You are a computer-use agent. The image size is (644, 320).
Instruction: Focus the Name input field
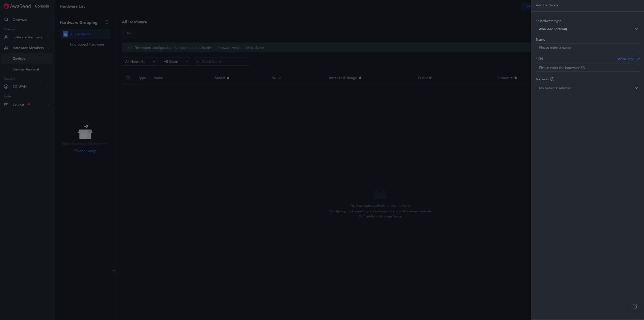pos(588,47)
